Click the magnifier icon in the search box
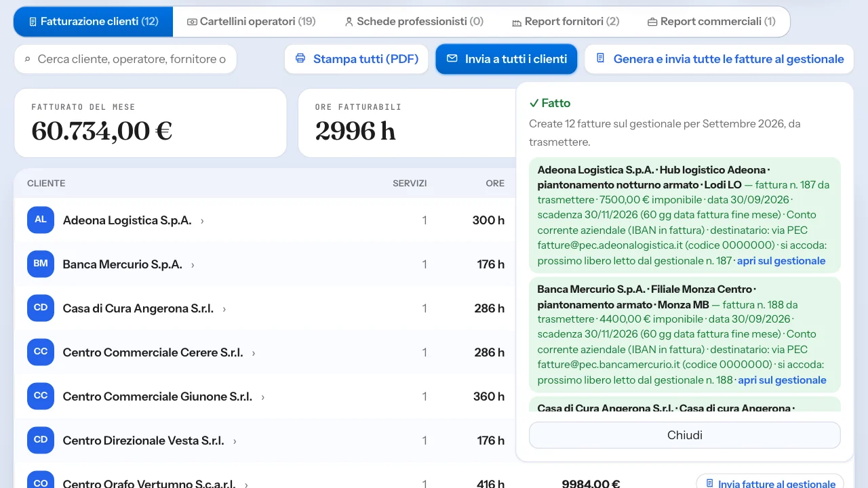868x488 pixels. (x=28, y=60)
